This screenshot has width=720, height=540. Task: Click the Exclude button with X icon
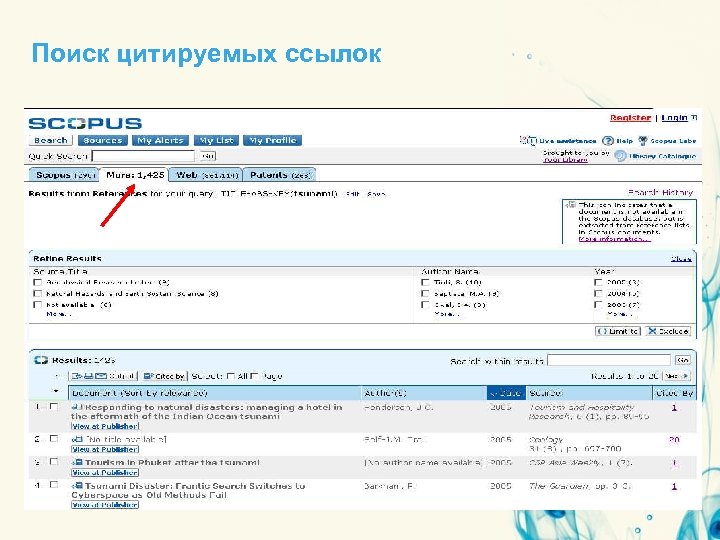point(668,331)
